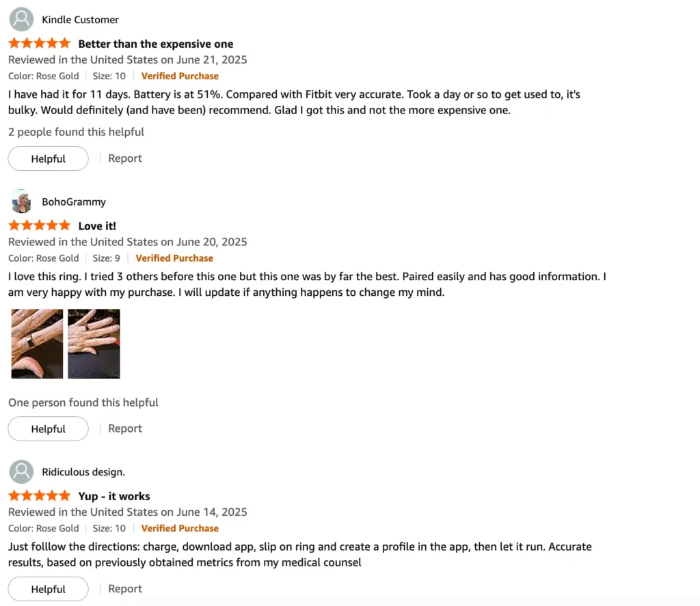Screen dimensions: 700x606
Task: Open the 'Love it!' review title
Action: [97, 226]
